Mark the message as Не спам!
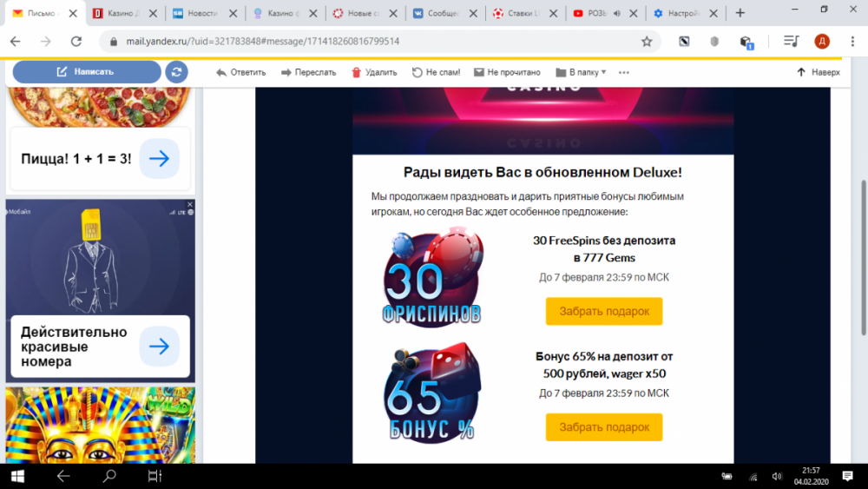 tap(436, 72)
